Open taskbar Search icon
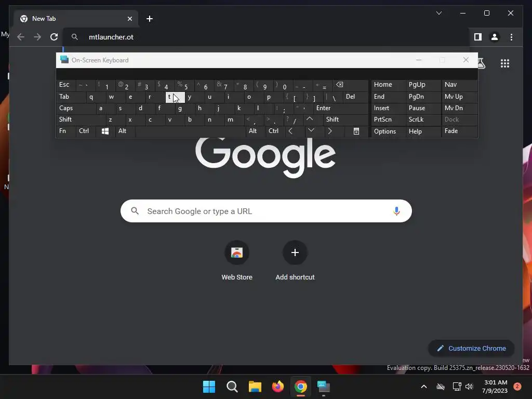Screen dimensions: 532x399 click(x=232, y=387)
